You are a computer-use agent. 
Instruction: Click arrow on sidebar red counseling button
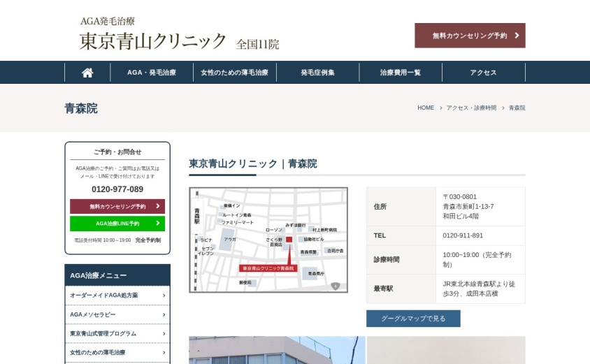[158, 206]
